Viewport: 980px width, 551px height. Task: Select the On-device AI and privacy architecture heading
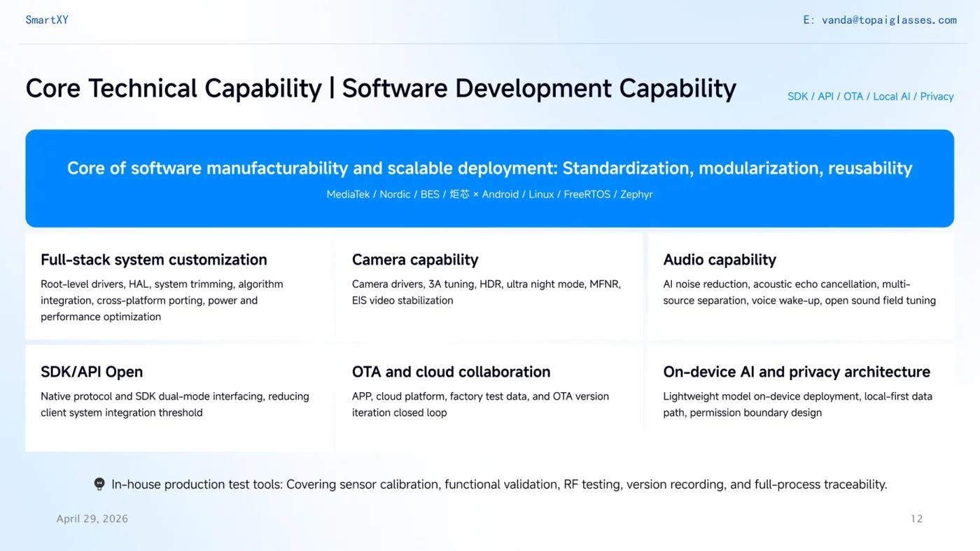tap(797, 372)
